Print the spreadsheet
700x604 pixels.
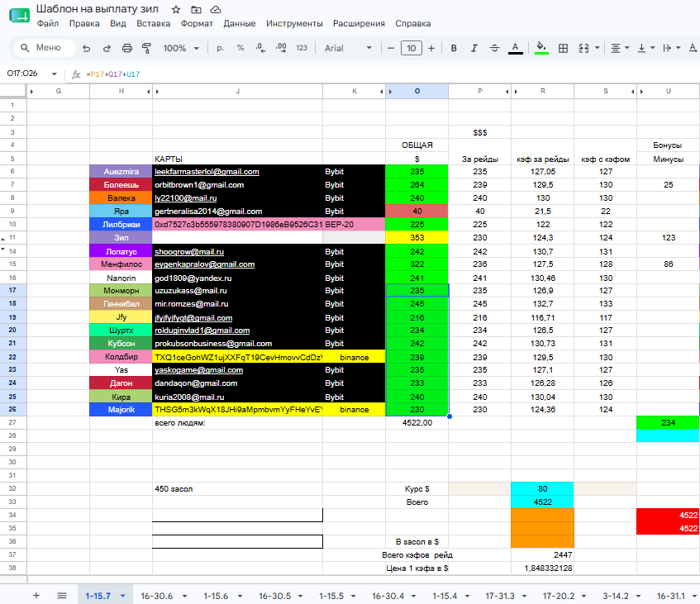[x=127, y=48]
